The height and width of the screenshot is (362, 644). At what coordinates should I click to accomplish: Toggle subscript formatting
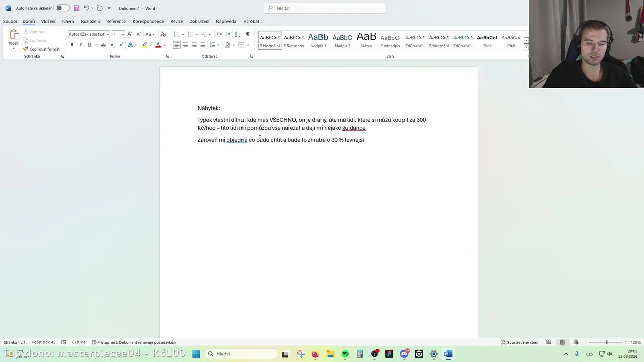coord(112,45)
